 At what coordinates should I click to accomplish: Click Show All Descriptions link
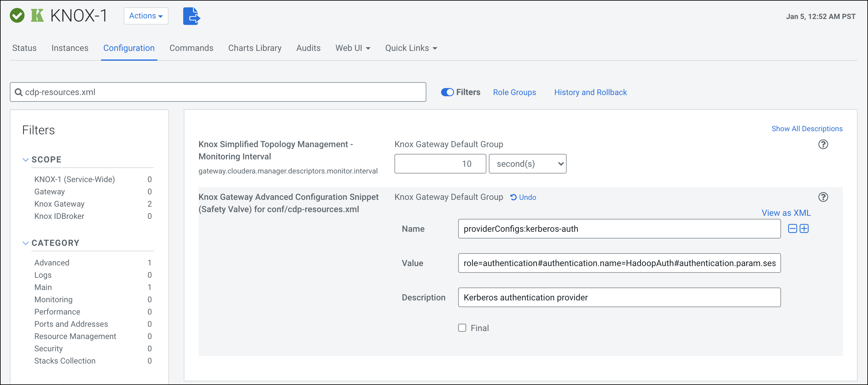(x=807, y=128)
